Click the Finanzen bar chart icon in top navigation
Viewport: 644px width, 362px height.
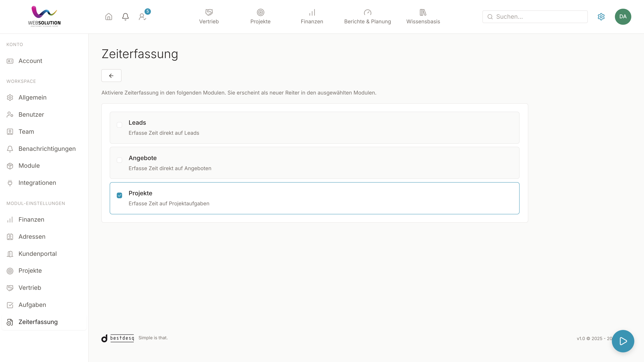(312, 12)
